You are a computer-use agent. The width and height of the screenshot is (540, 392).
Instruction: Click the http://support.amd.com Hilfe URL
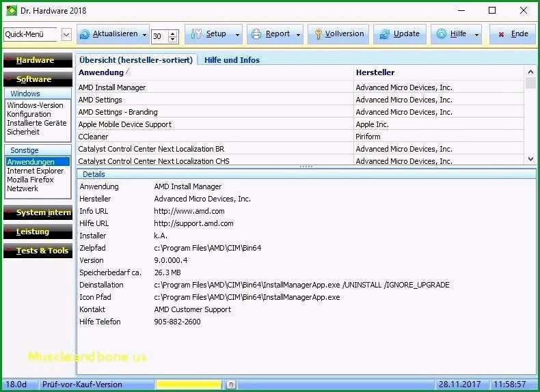(193, 223)
